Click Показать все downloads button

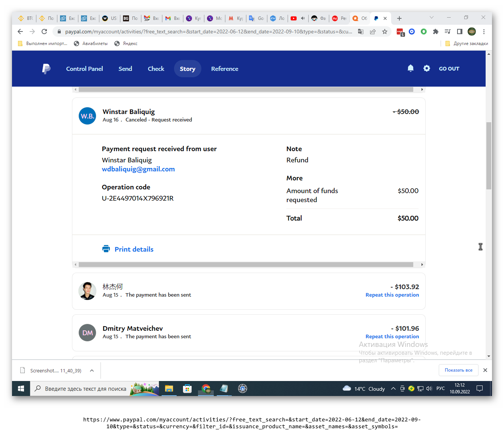click(459, 370)
